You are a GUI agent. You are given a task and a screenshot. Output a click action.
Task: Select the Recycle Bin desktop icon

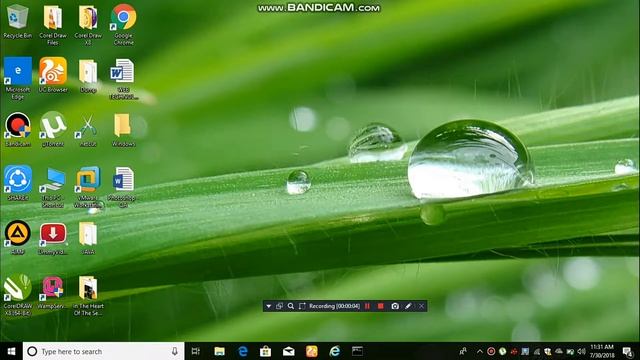18,21
